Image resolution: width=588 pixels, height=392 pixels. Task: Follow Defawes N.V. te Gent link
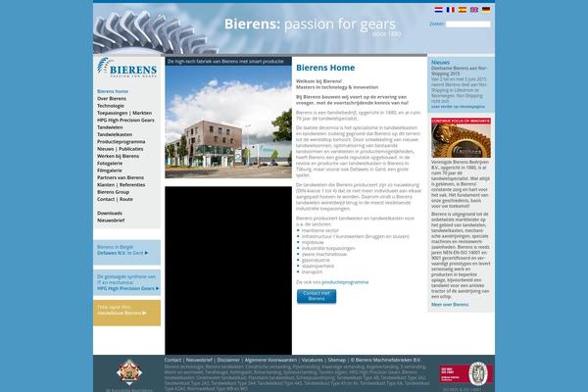[122, 253]
